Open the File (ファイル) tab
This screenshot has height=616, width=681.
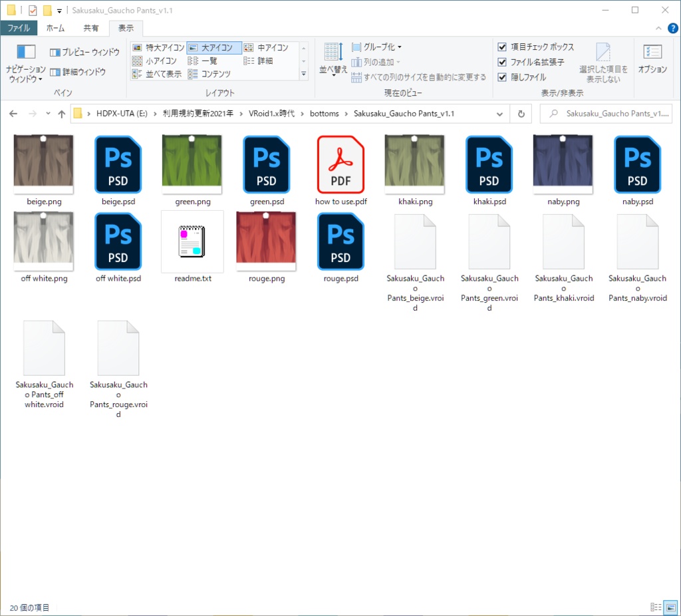[19, 28]
